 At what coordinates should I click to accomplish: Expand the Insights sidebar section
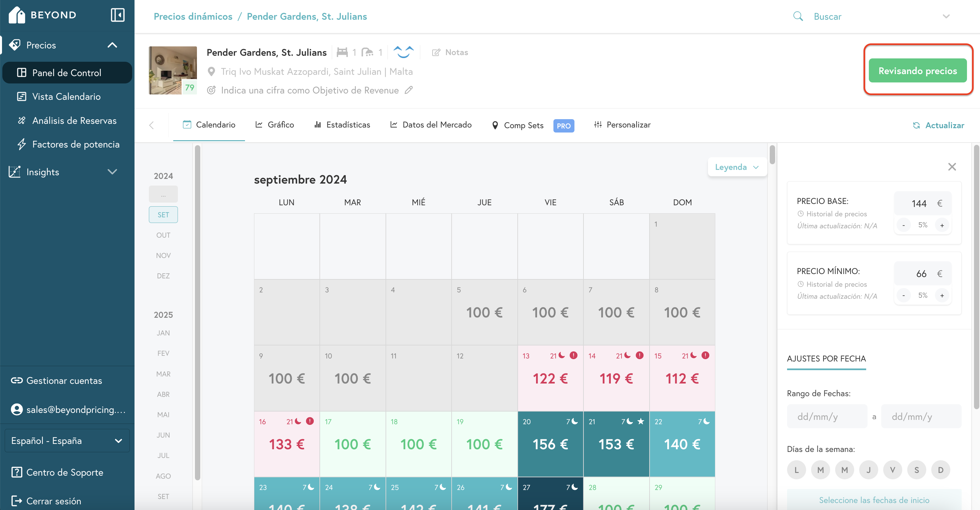point(112,172)
